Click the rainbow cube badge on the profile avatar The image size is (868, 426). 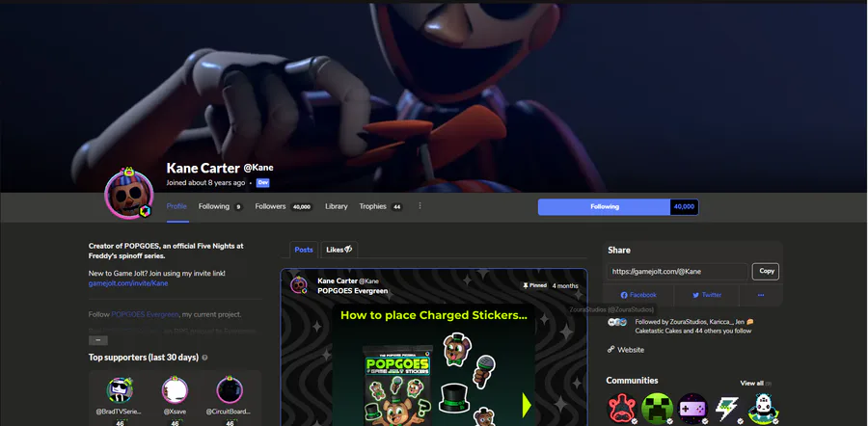tap(145, 211)
